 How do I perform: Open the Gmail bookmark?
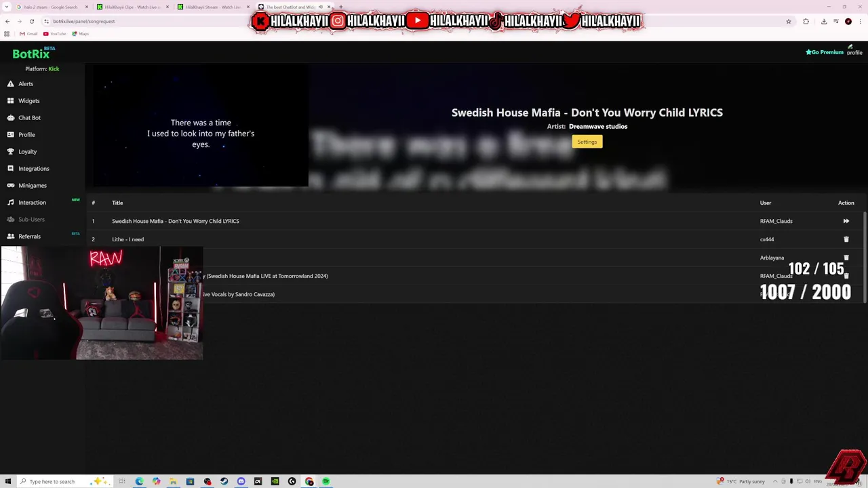coord(28,34)
